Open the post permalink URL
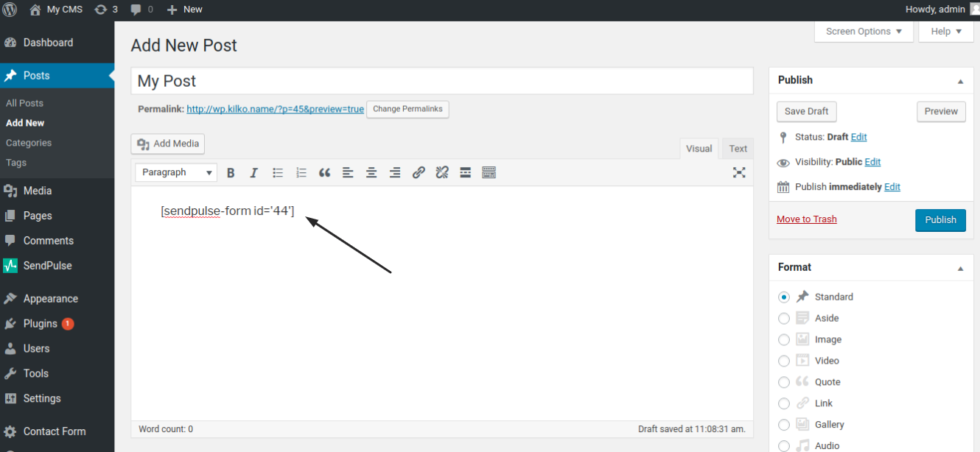The width and height of the screenshot is (980, 452). (275, 109)
